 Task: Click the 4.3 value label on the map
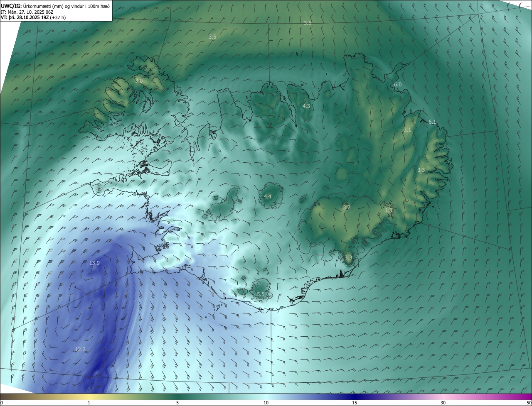[x=306, y=106]
